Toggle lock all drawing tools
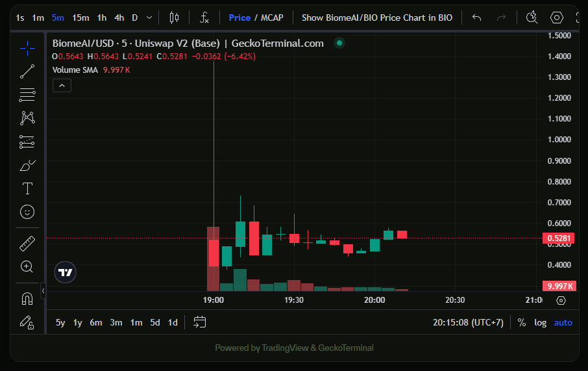This screenshot has width=588, height=371. pyautogui.click(x=27, y=322)
